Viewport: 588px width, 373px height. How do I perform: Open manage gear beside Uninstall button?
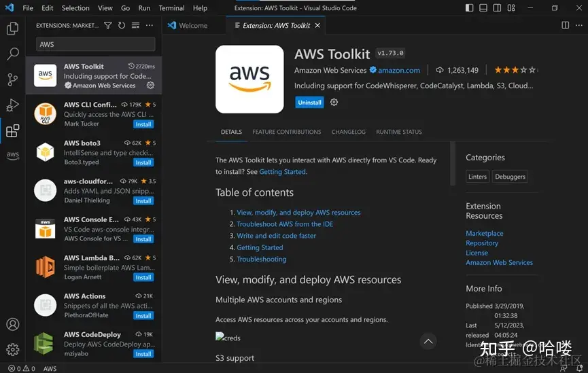pos(334,103)
